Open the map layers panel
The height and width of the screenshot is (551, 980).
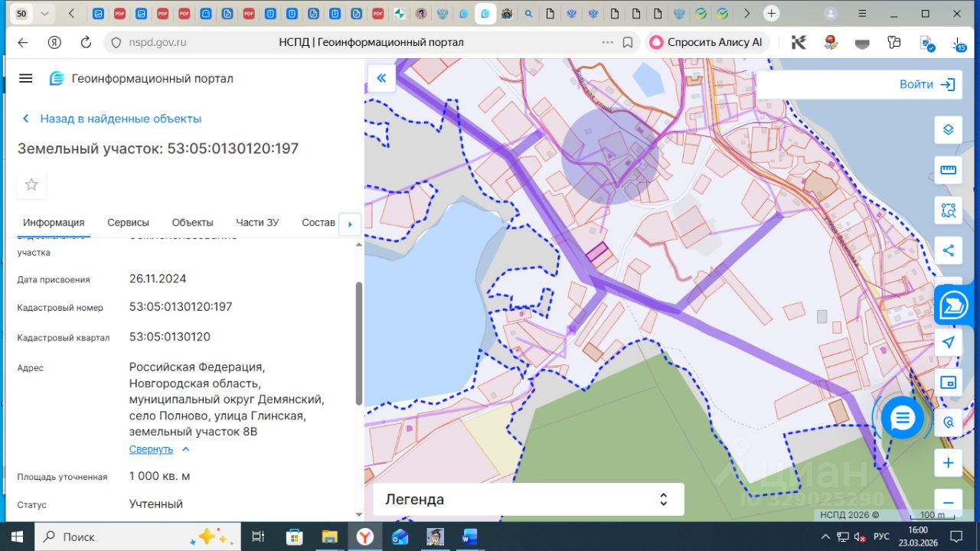pos(948,129)
